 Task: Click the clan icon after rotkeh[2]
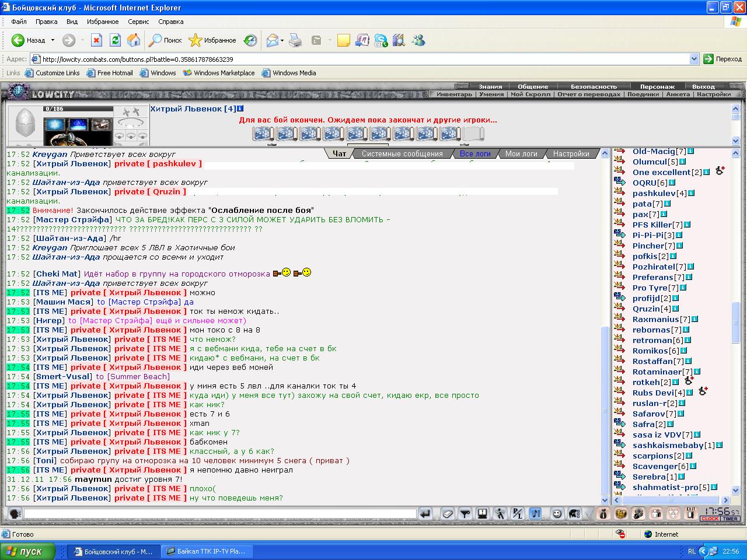(689, 380)
